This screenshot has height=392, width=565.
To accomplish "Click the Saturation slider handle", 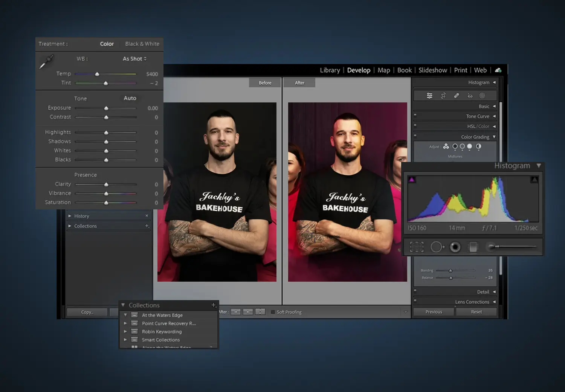I will coord(106,203).
